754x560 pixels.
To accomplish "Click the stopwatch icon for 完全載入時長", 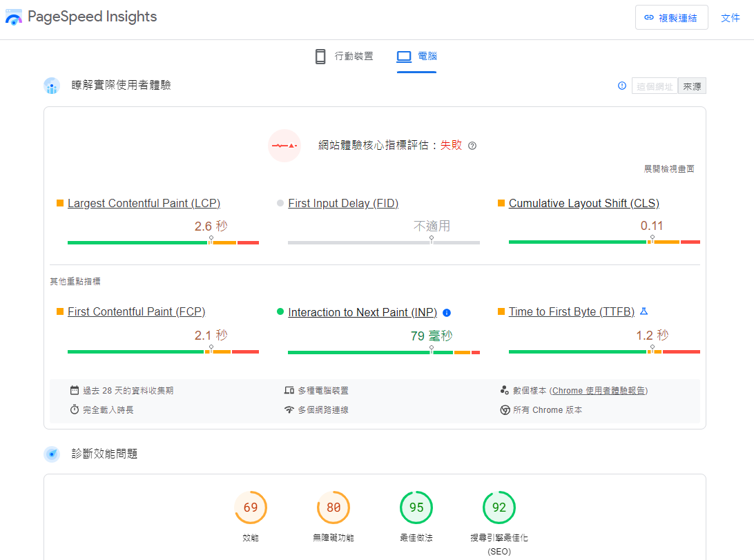I will click(x=75, y=409).
